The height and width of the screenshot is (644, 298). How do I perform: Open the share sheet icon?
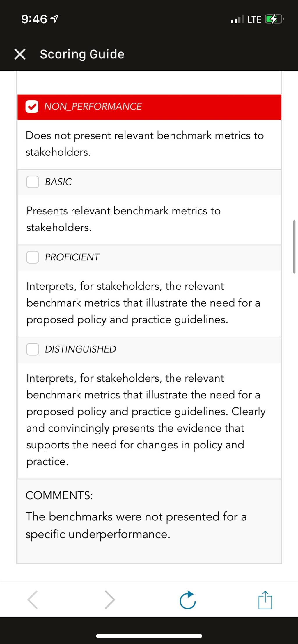point(265,600)
